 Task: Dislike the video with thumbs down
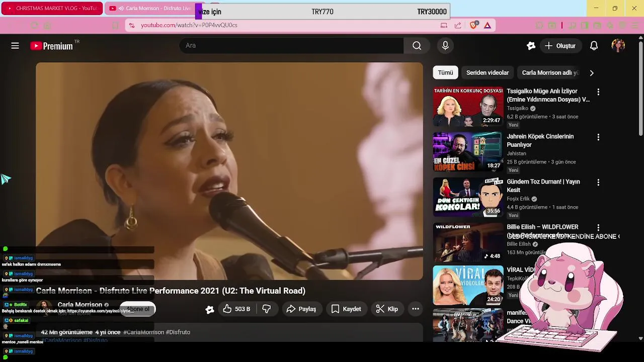click(x=267, y=309)
